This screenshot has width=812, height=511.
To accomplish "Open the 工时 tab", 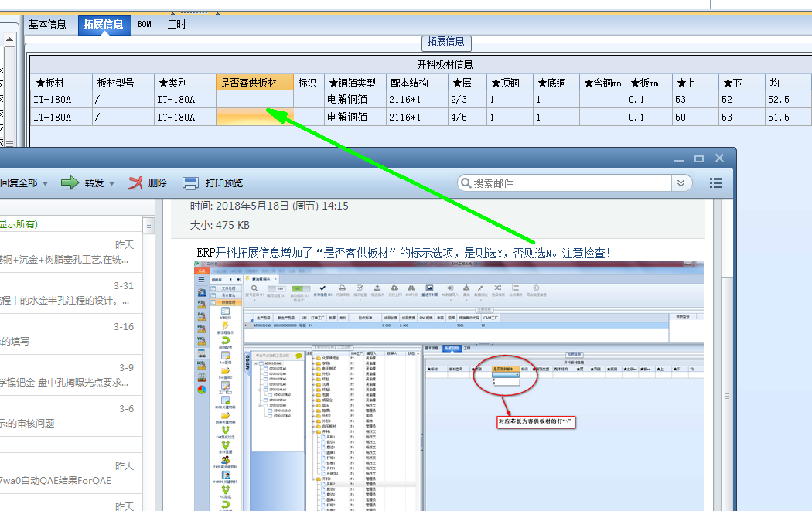I will click(x=176, y=24).
